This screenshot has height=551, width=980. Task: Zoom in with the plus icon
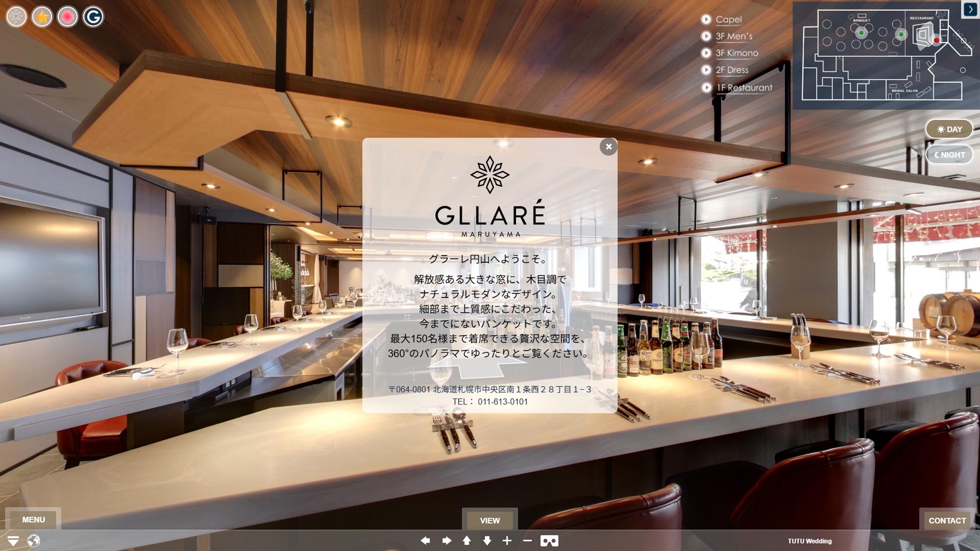pyautogui.click(x=507, y=541)
